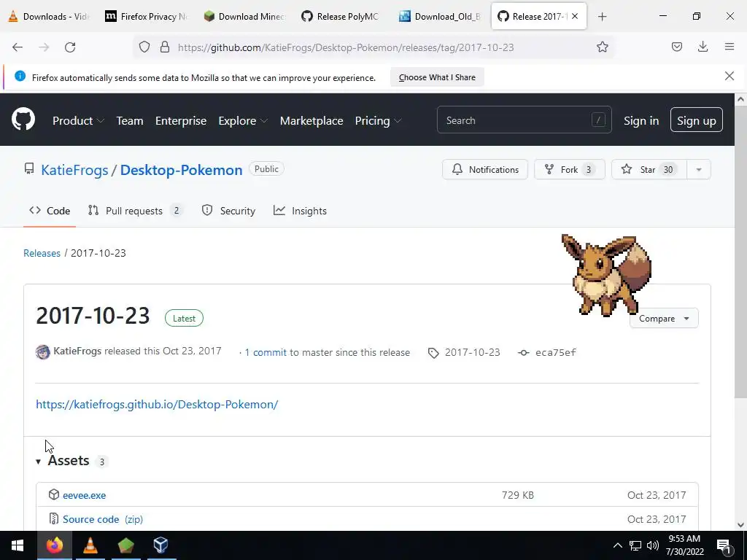Click the Notifications button
Viewport: 747px width, 560px height.
point(485,169)
